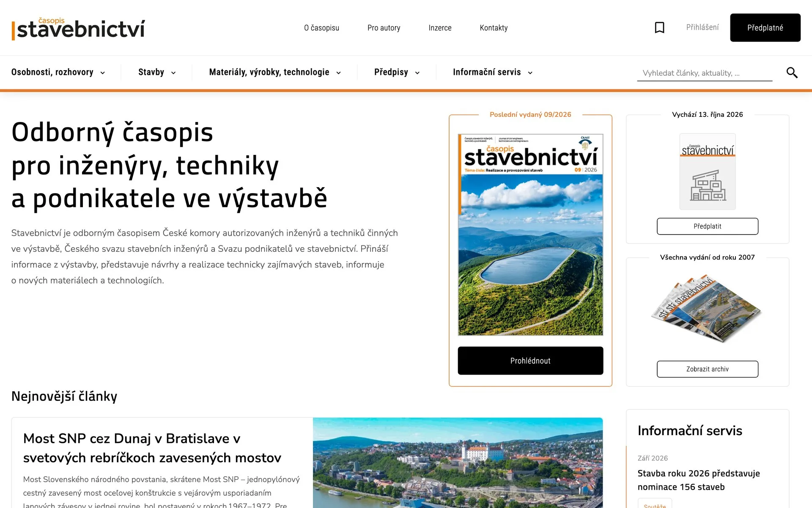812x508 pixels.
Task: Click the Vychází 13. října 2026 label
Action: click(708, 114)
